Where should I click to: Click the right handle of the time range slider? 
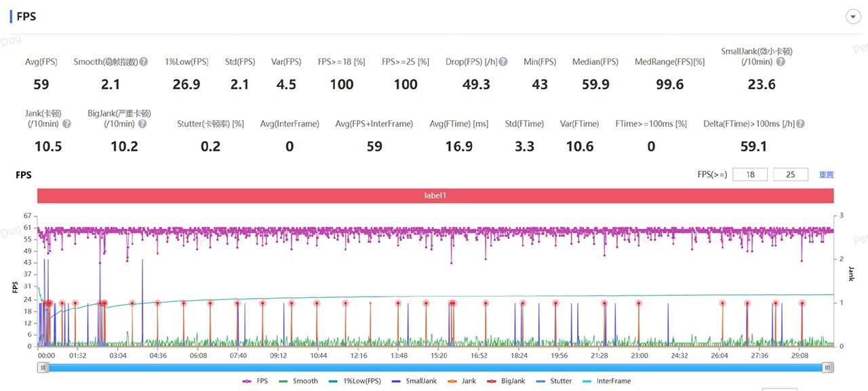tap(827, 367)
